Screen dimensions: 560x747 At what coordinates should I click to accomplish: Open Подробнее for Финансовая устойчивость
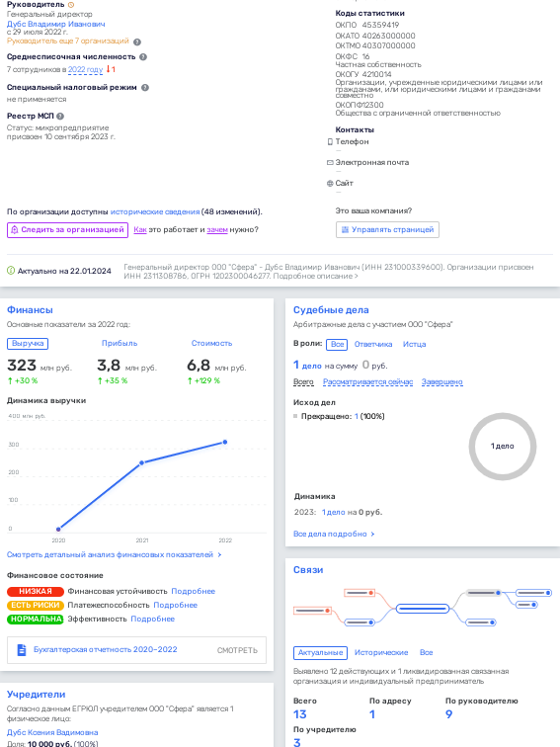[193, 591]
